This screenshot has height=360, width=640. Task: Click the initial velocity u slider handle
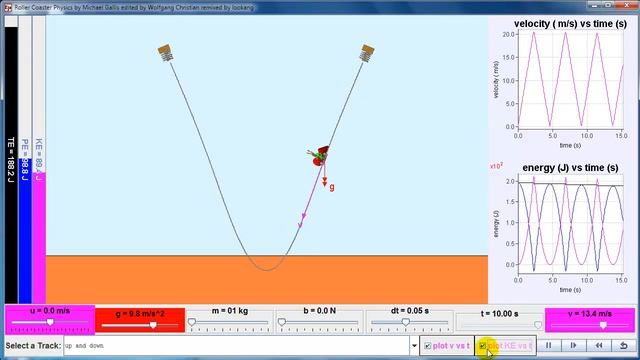click(50, 322)
